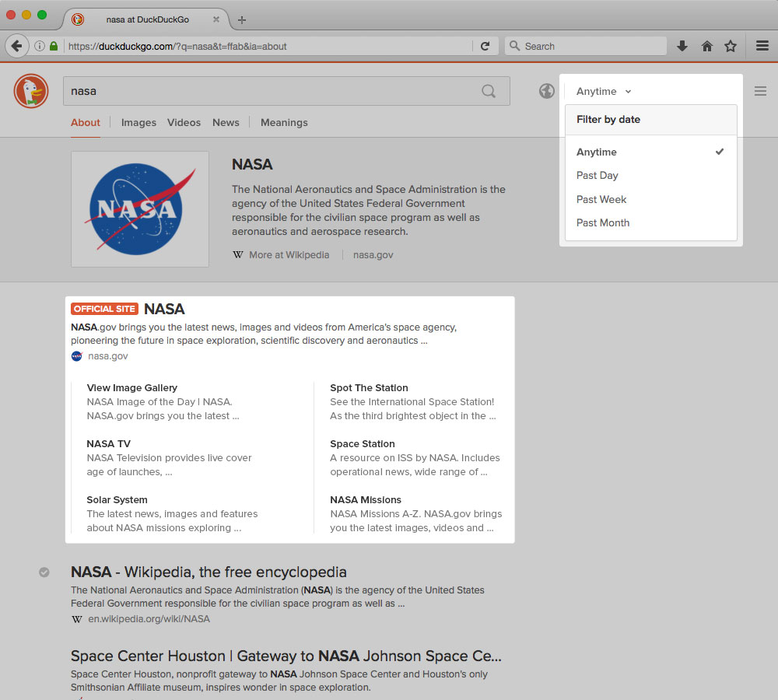
Task: Click the Firefox download arrow icon
Action: [x=682, y=46]
